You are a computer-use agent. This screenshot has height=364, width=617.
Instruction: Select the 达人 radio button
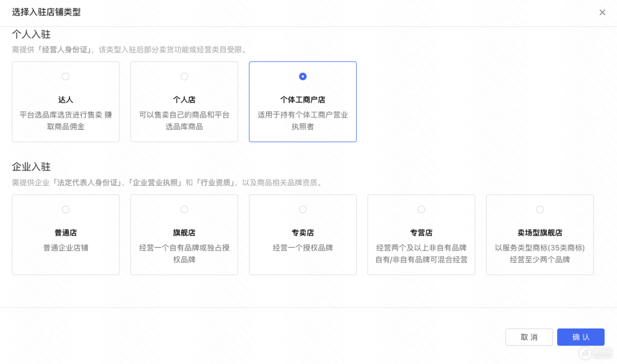click(66, 76)
